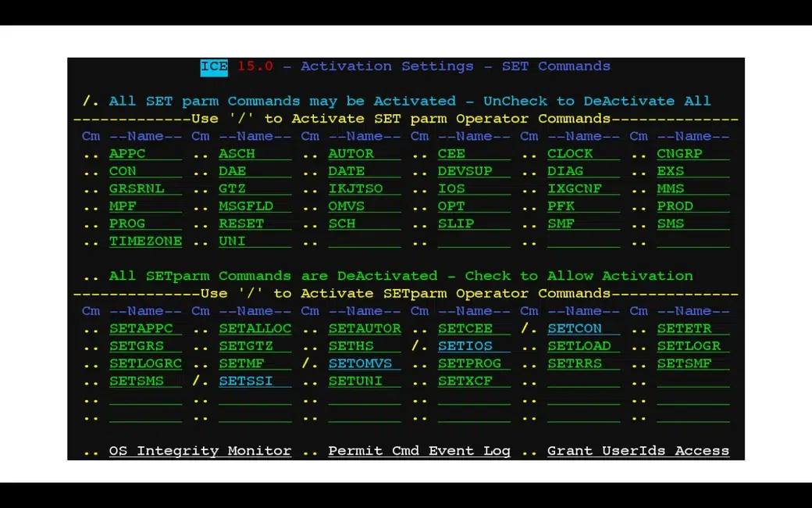Click the SETHS command name

tap(351, 346)
